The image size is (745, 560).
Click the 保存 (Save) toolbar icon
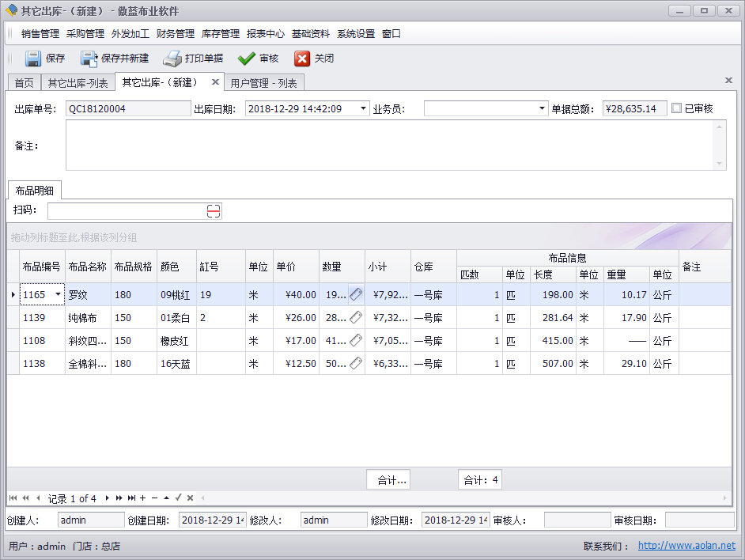pos(33,59)
